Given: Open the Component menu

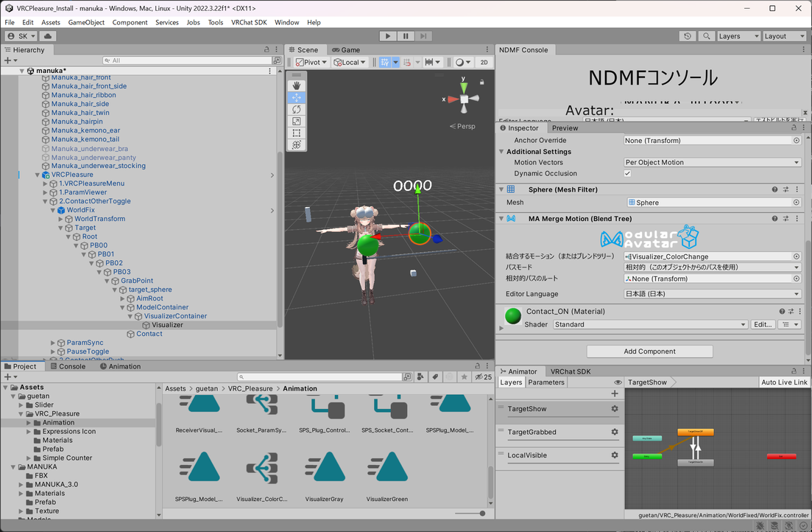Looking at the screenshot, I should 130,22.
